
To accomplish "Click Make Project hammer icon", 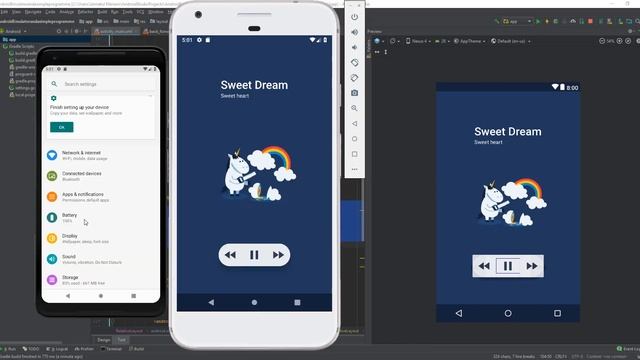I will coord(497,21).
